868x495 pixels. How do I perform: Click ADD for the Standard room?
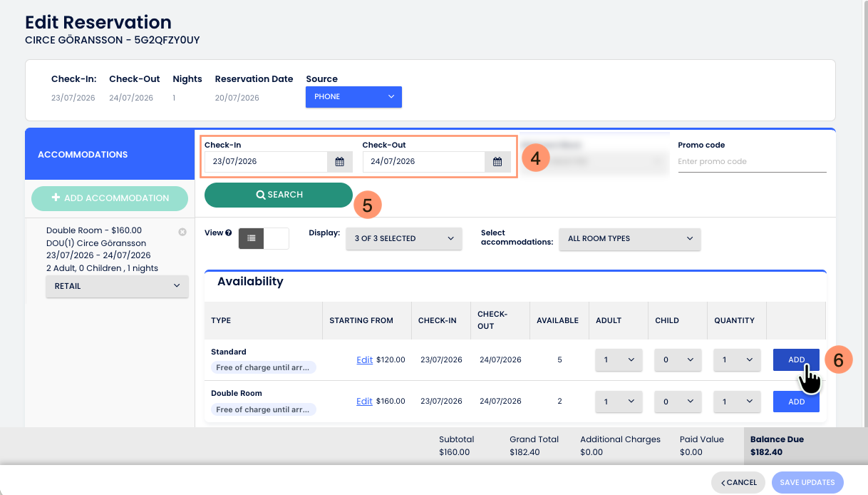(796, 360)
